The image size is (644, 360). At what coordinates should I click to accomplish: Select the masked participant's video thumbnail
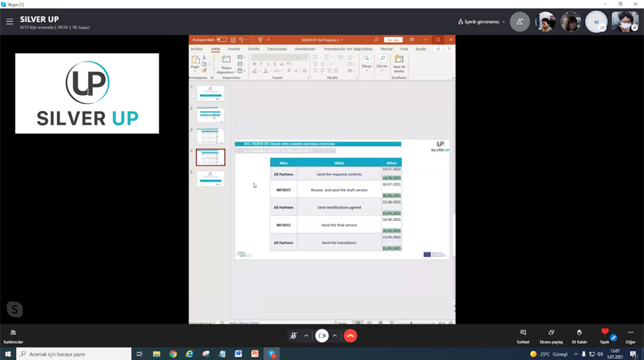pos(625,21)
